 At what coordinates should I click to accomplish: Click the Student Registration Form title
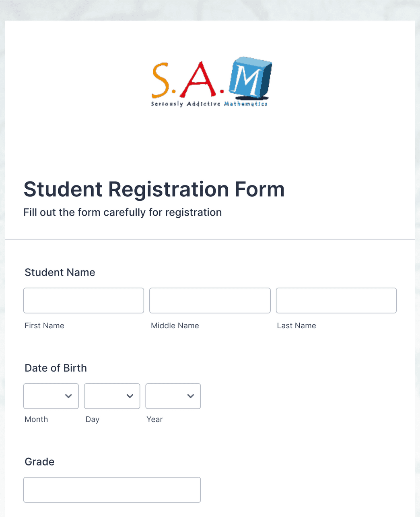tap(154, 189)
